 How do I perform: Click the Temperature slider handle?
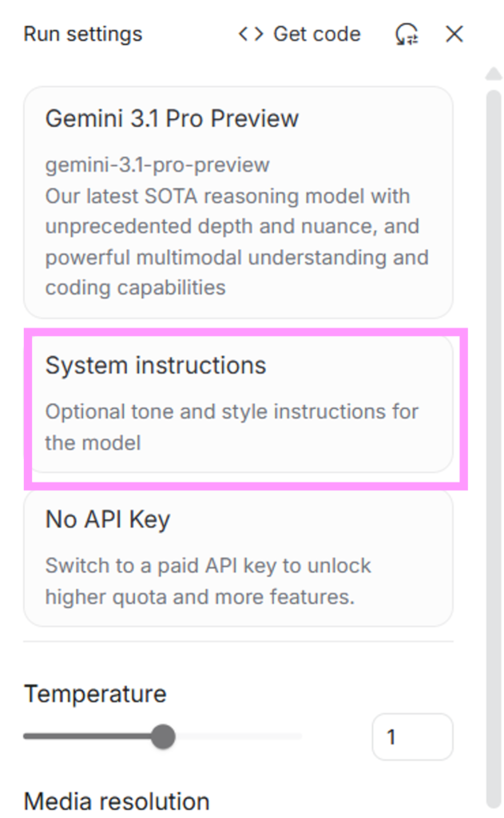[163, 737]
